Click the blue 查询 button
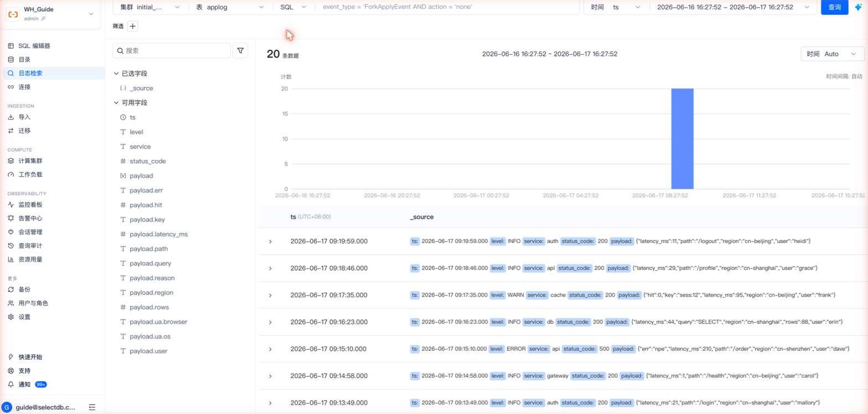 [x=834, y=7]
